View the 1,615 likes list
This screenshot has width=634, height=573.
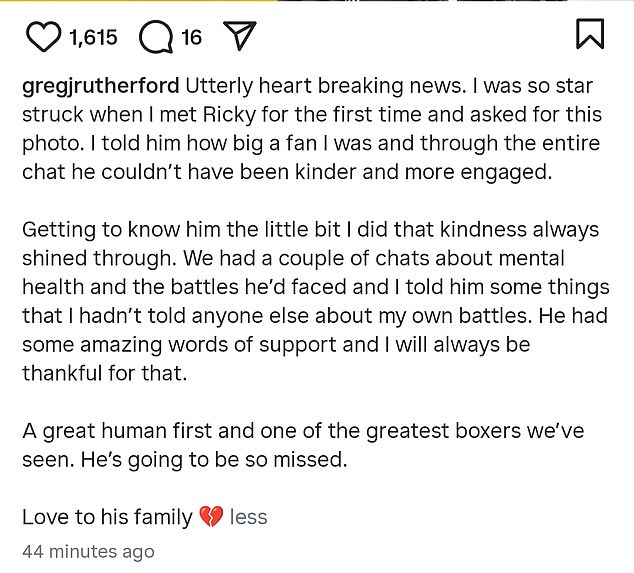click(93, 37)
